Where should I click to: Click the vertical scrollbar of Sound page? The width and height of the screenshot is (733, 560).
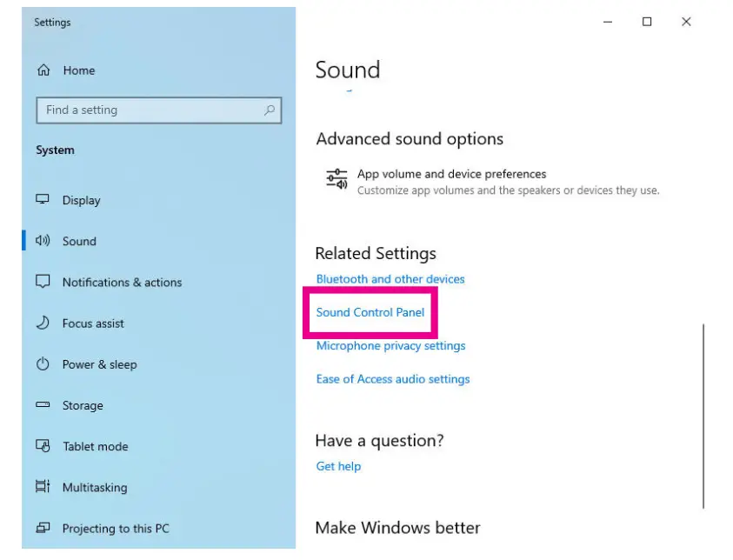pyautogui.click(x=703, y=416)
